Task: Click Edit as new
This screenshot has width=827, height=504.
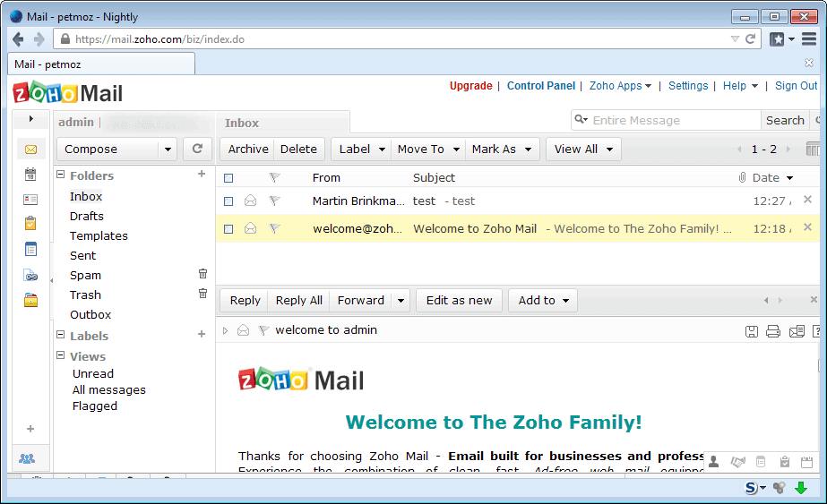Action: coord(459,301)
